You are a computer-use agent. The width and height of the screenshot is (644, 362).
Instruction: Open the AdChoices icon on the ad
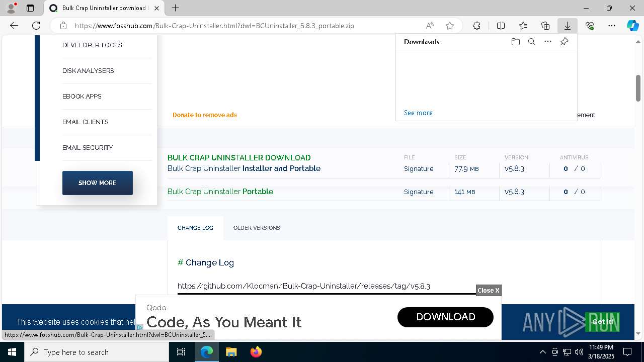tap(140, 327)
